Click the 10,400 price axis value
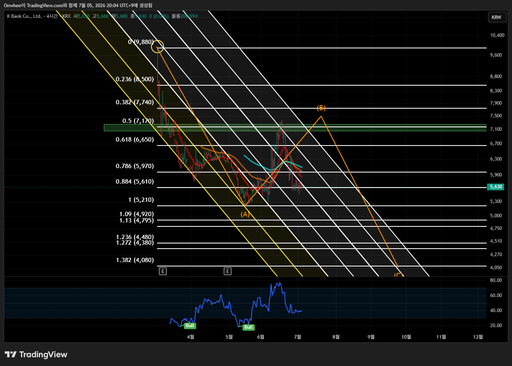Screen dimensions: 512x366 (497, 35)
